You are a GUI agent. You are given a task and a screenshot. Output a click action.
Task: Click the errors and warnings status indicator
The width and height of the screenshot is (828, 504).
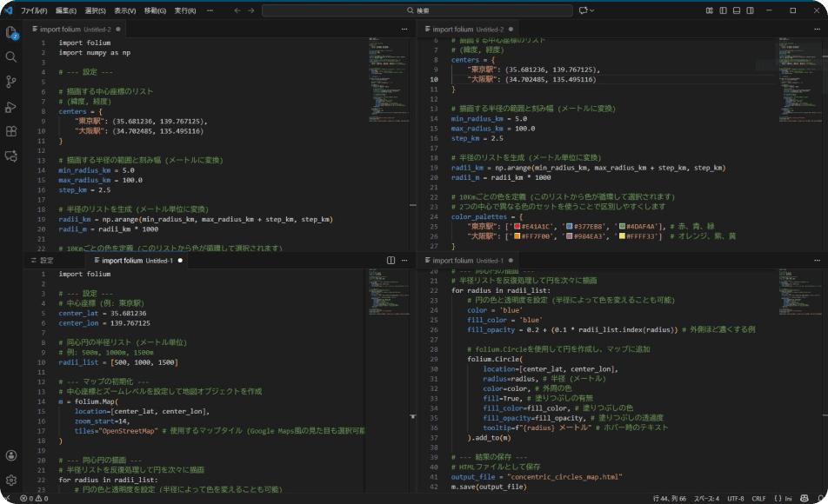[x=32, y=498]
